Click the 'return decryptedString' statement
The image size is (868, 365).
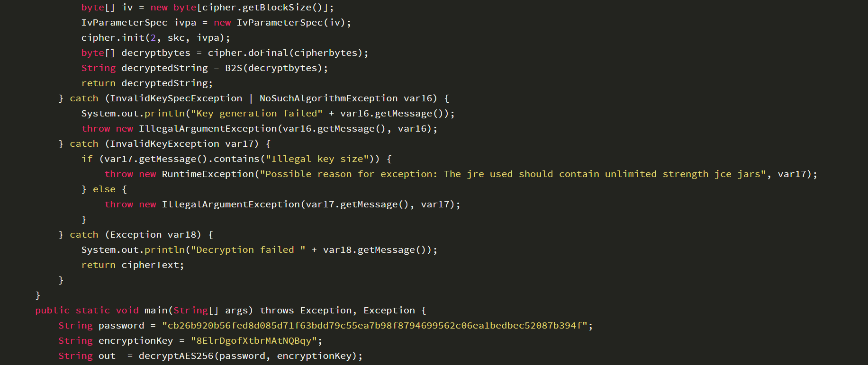[x=147, y=83]
